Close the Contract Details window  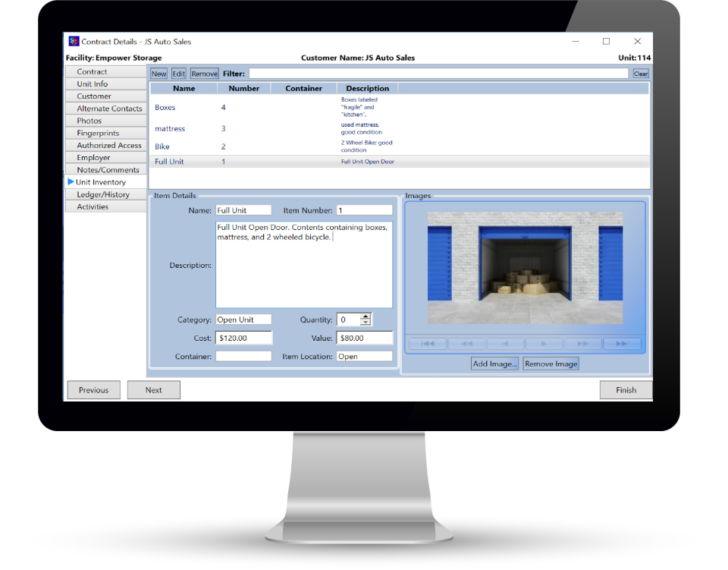638,41
